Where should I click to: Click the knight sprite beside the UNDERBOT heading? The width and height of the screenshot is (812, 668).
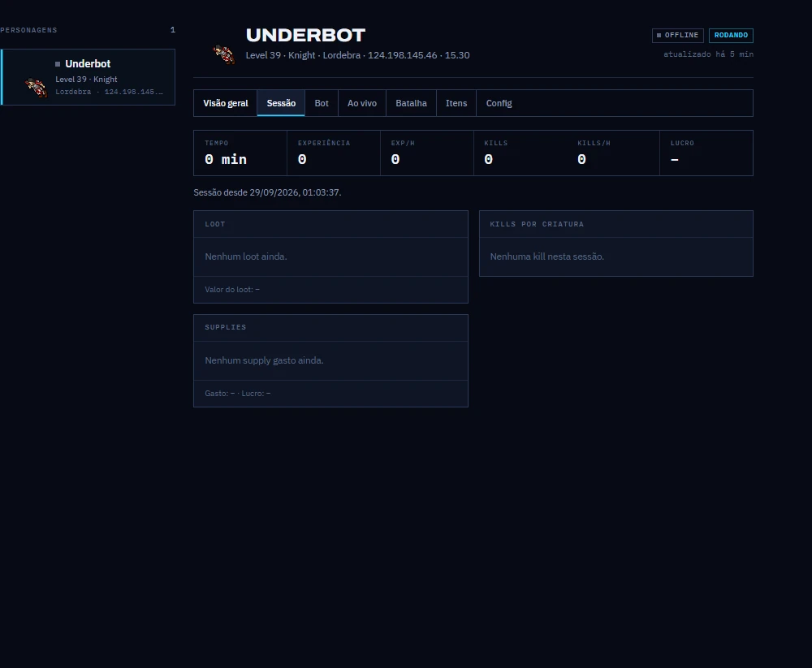(224, 54)
